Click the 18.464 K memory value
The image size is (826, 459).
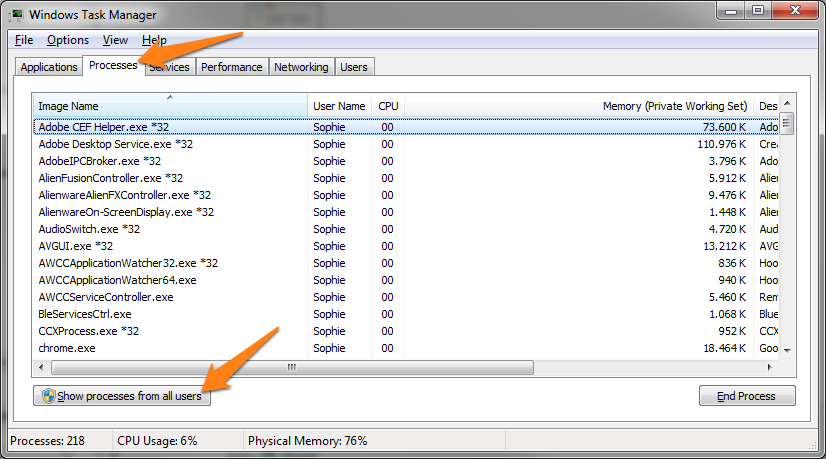point(724,348)
